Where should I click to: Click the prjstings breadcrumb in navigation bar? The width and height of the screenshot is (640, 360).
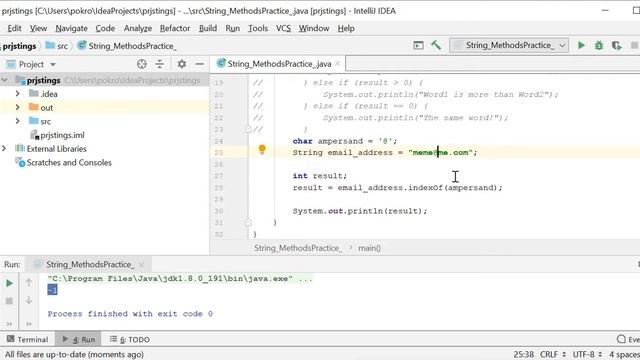point(19,46)
